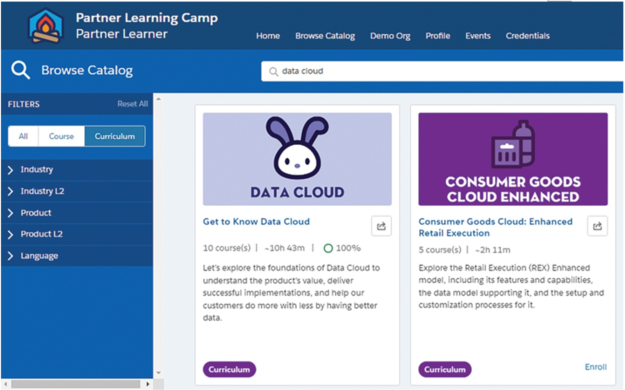This screenshot has height=390, width=625.
Task: Select the Course filter option
Action: (x=61, y=136)
